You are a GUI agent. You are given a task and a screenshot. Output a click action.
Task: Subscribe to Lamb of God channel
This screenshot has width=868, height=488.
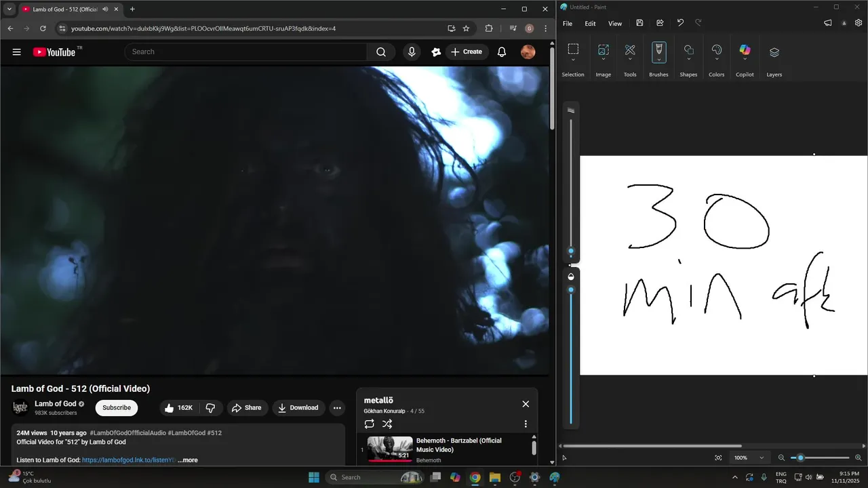click(x=117, y=407)
